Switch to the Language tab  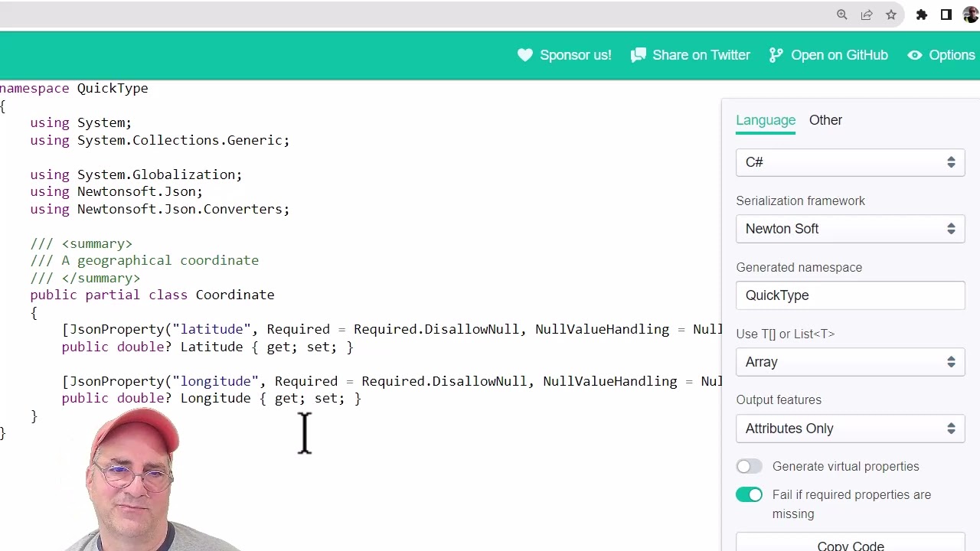766,120
